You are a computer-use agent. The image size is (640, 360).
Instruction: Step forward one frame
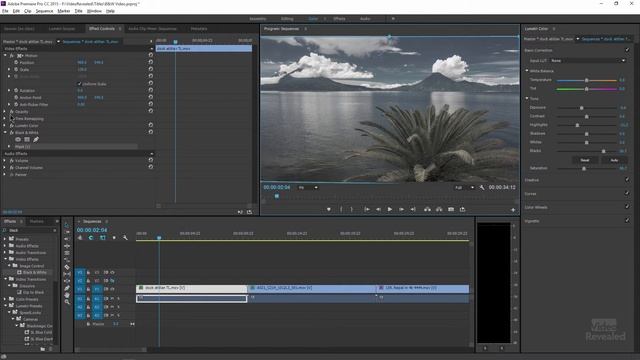(x=402, y=209)
